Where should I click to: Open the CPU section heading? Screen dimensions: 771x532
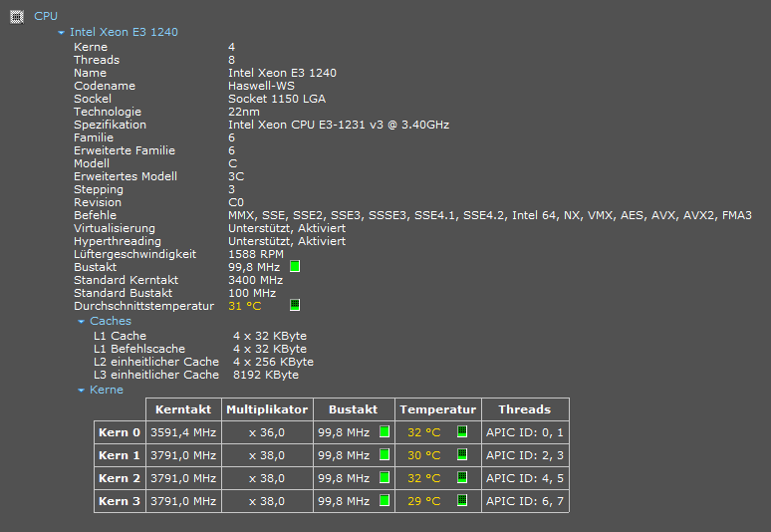coord(46,16)
